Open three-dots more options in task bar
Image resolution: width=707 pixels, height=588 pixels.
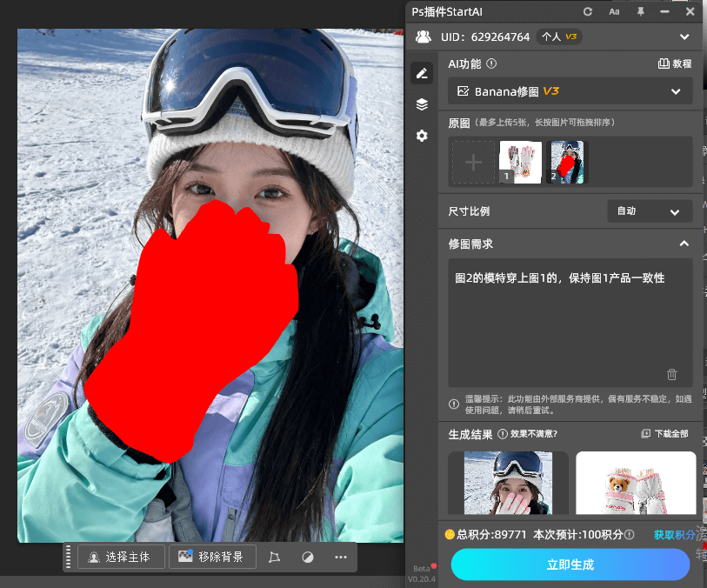click(x=340, y=558)
